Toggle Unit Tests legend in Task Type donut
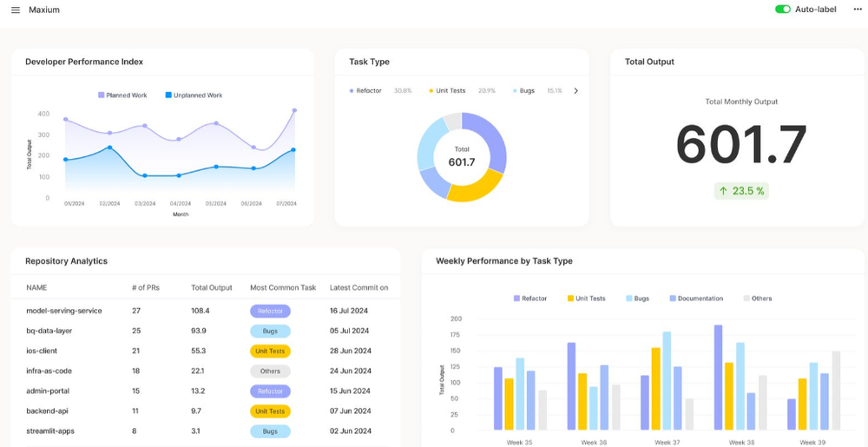 pos(447,91)
